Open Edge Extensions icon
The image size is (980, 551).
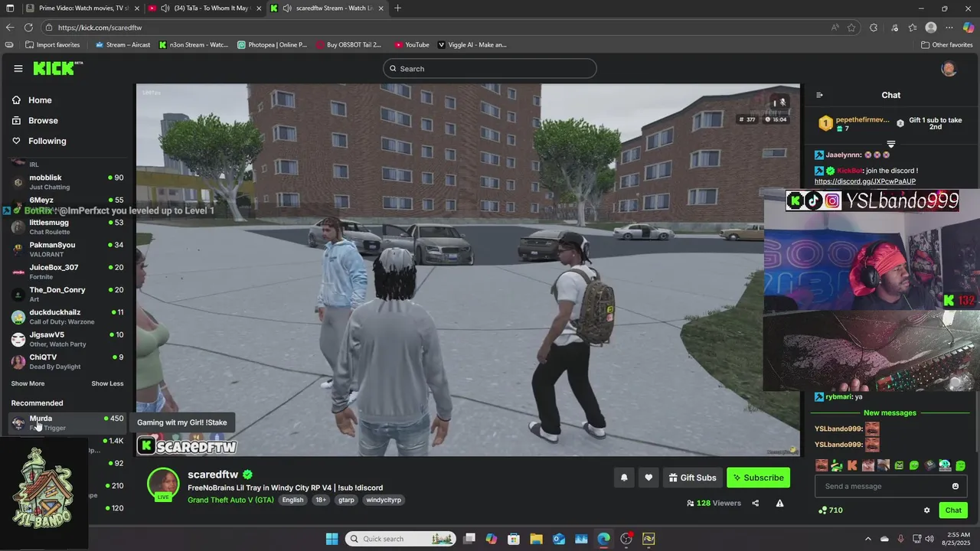[x=874, y=28]
